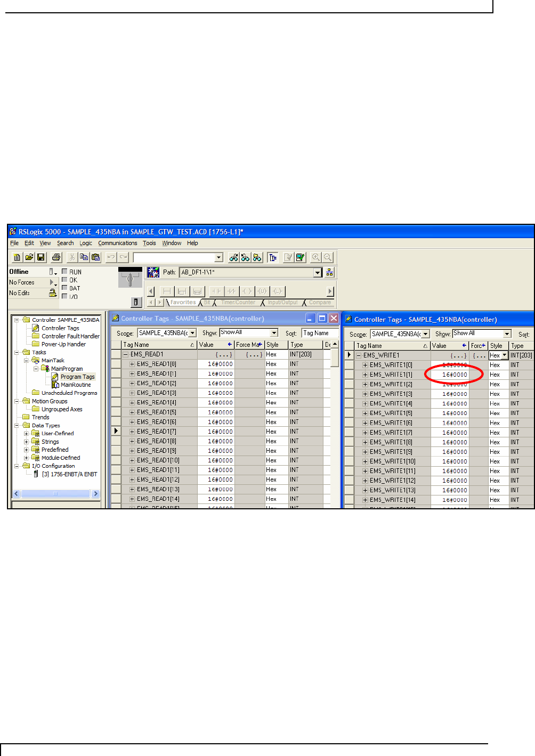Expand the User-Defined data types node
535x756 pixels.
tap(26, 434)
